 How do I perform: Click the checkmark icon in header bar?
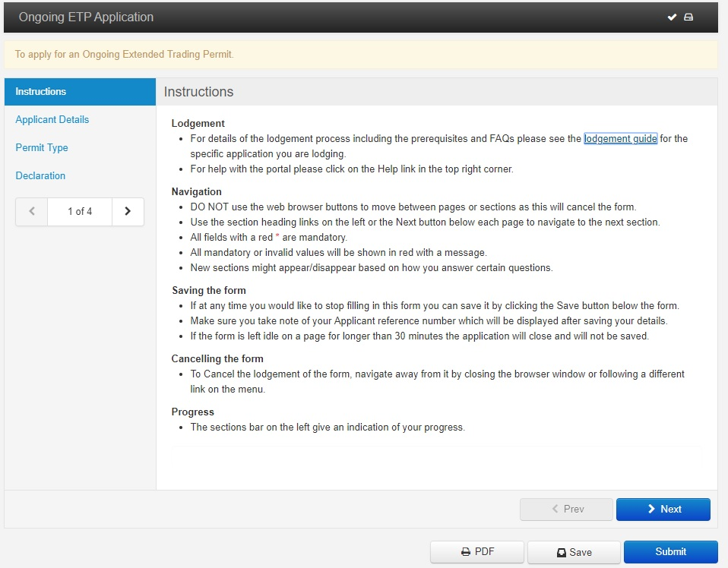[x=672, y=17]
